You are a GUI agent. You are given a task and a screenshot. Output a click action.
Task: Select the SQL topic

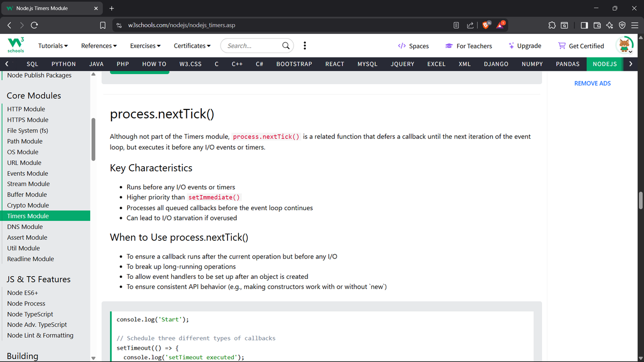[32, 64]
